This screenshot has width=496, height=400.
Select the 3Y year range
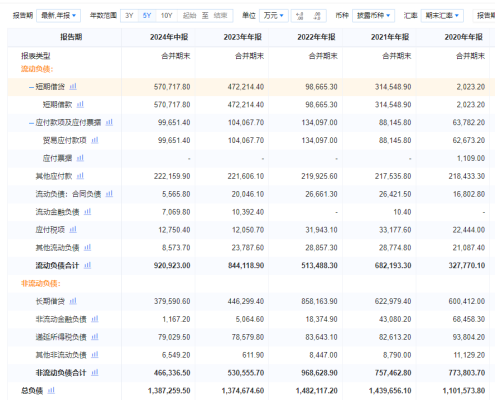coord(129,16)
